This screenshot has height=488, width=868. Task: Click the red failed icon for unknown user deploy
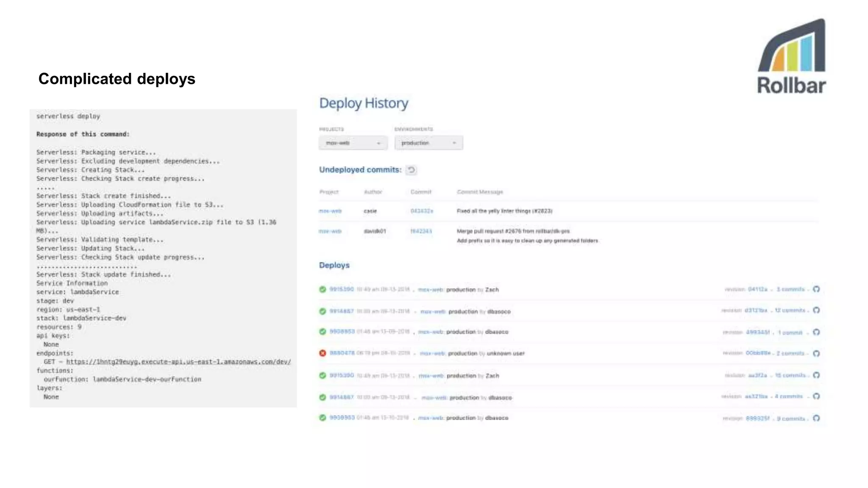click(x=323, y=353)
